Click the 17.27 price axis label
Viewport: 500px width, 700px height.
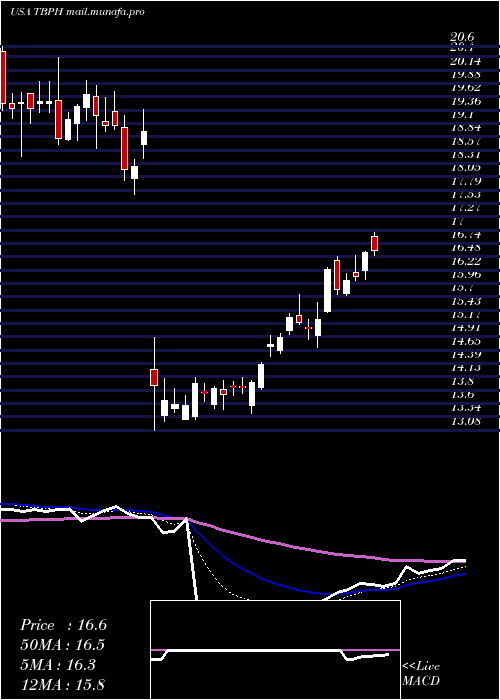tap(465, 207)
